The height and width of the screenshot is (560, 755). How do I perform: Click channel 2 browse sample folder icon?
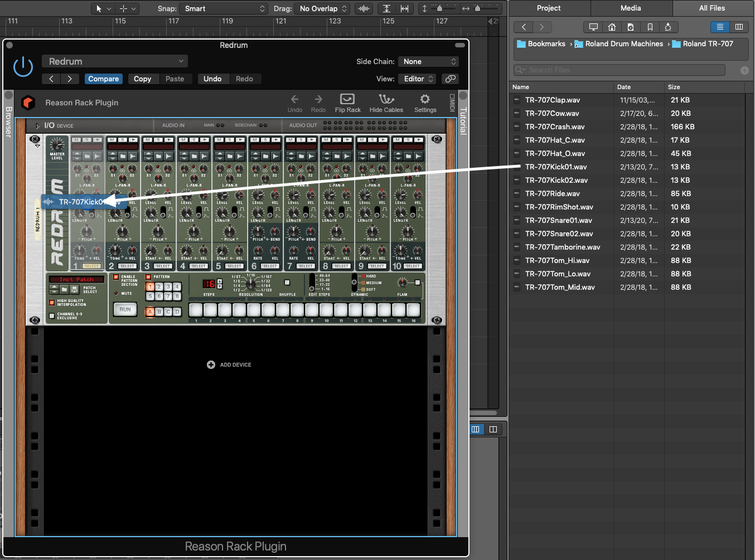[123, 157]
